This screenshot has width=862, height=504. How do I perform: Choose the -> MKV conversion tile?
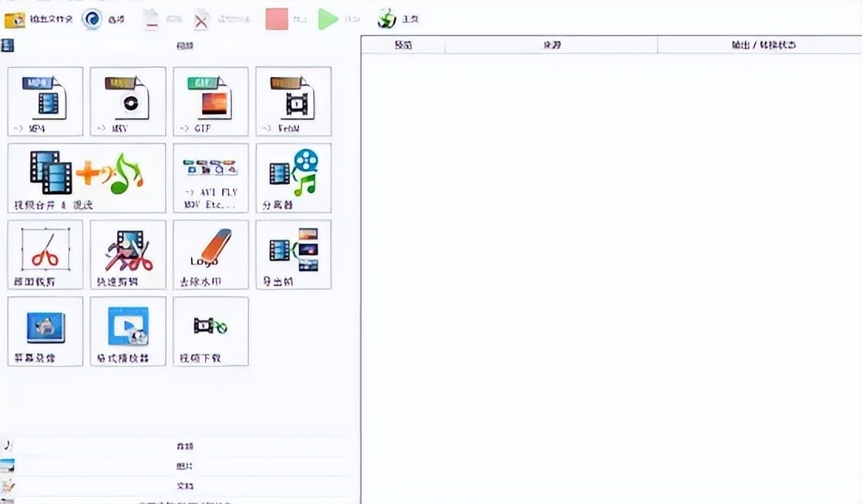pyautogui.click(x=128, y=101)
